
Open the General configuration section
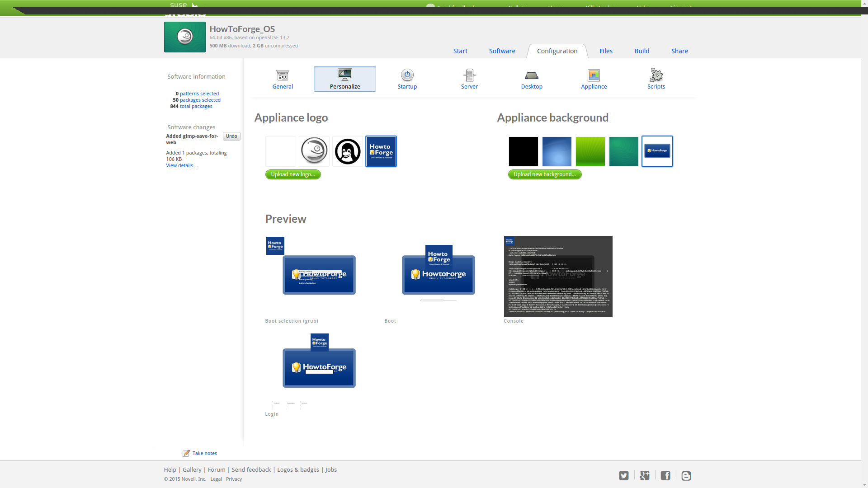[x=283, y=79]
